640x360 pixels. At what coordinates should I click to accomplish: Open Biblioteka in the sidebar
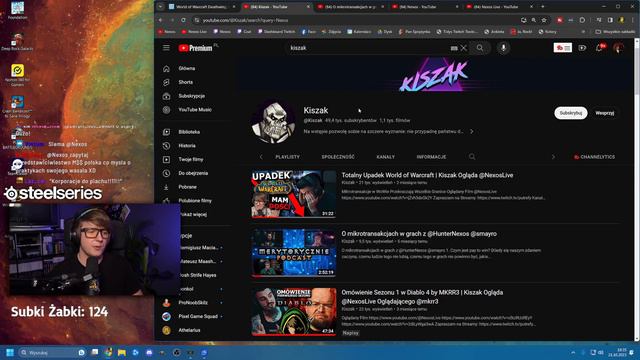189,132
